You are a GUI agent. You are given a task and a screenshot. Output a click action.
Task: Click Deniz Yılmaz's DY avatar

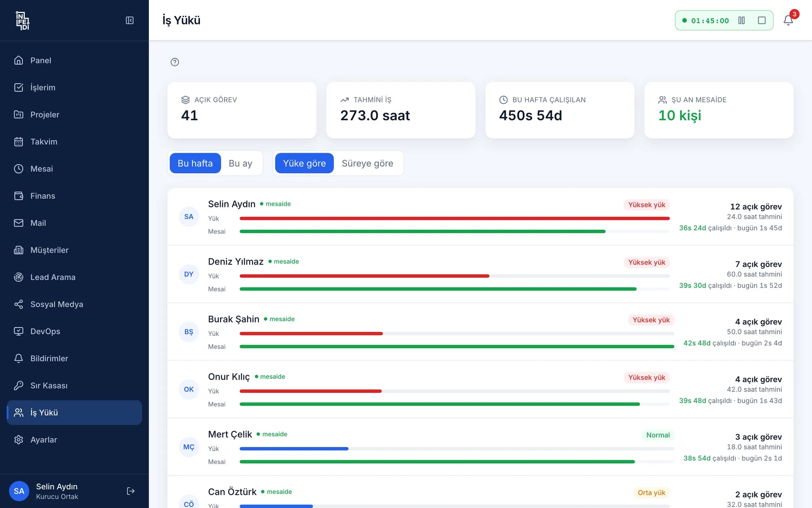tap(189, 274)
